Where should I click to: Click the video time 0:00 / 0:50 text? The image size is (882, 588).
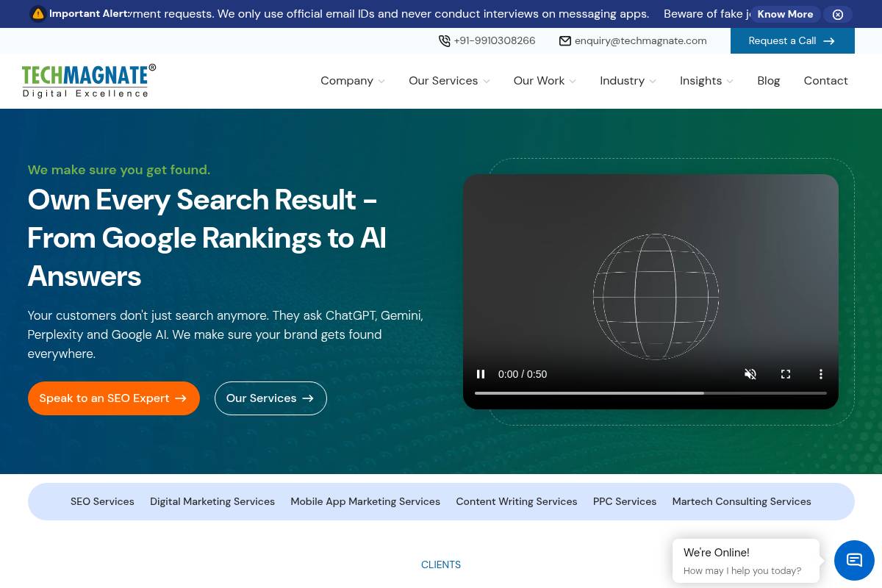tap(523, 374)
